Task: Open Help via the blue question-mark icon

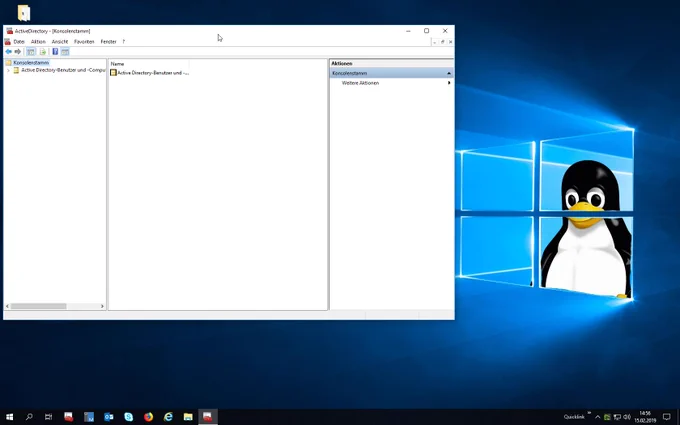Action: (55, 52)
